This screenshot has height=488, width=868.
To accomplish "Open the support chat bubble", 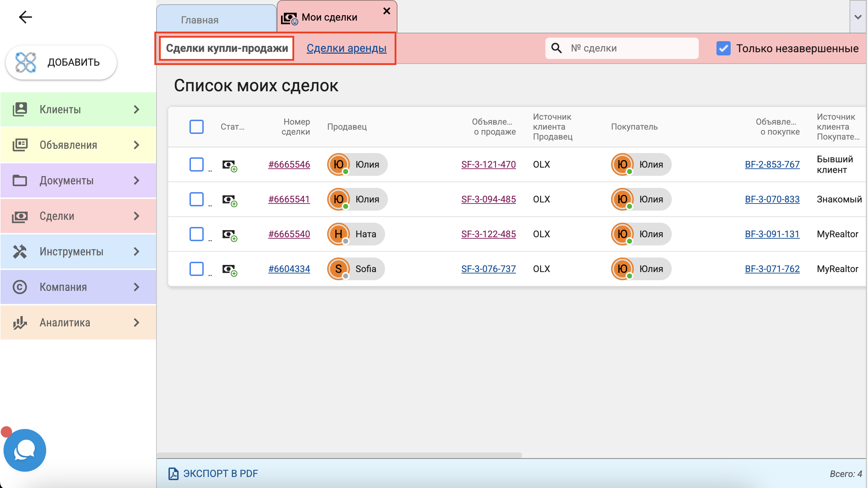I will pyautogui.click(x=25, y=450).
